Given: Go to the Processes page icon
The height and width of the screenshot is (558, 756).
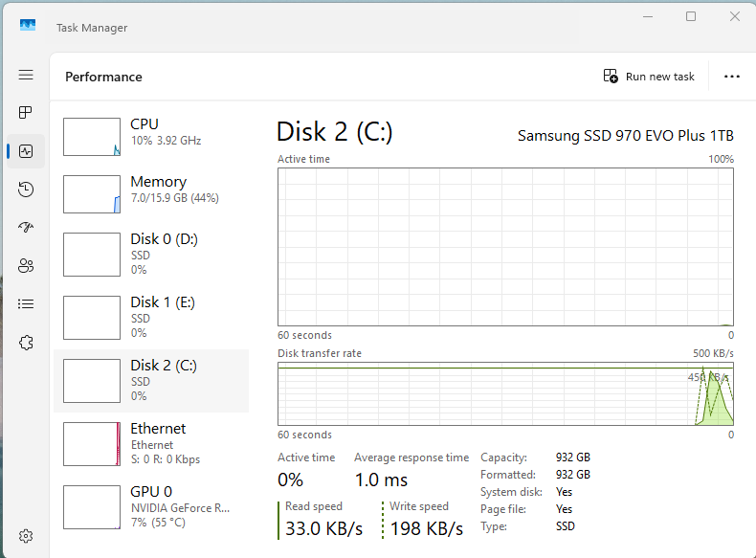Looking at the screenshot, I should point(26,113).
